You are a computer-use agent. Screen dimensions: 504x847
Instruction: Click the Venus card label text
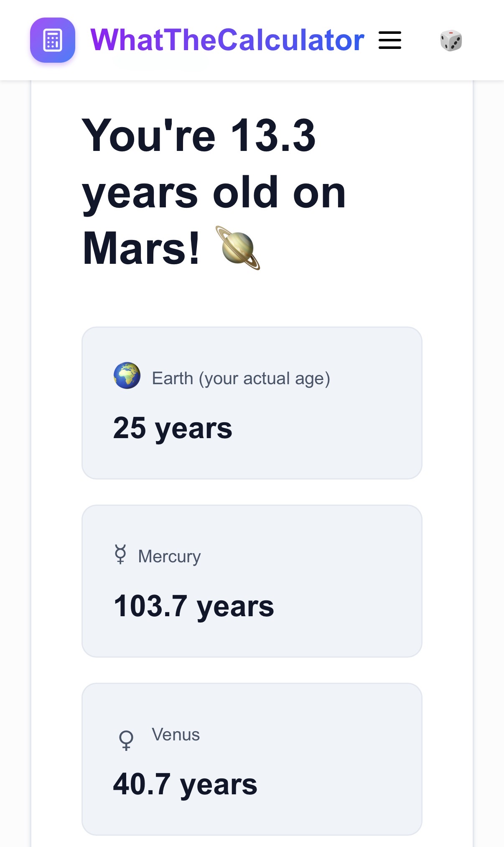[176, 735]
